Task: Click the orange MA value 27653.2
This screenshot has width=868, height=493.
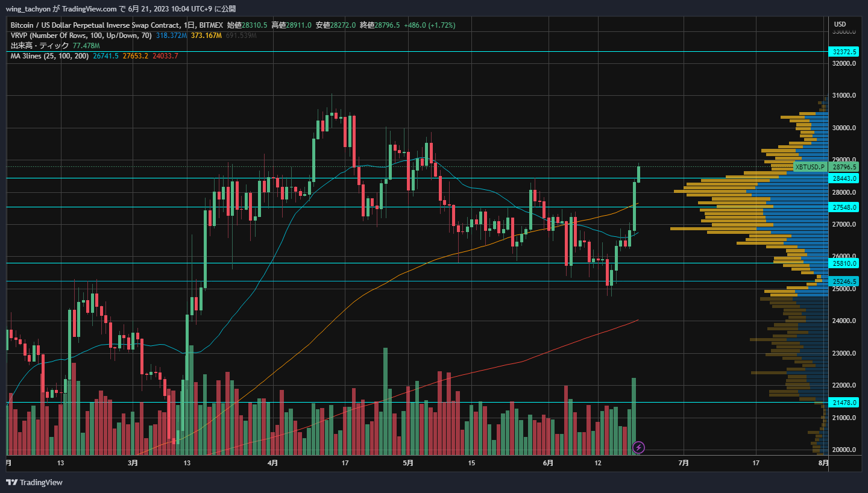Action: [135, 56]
